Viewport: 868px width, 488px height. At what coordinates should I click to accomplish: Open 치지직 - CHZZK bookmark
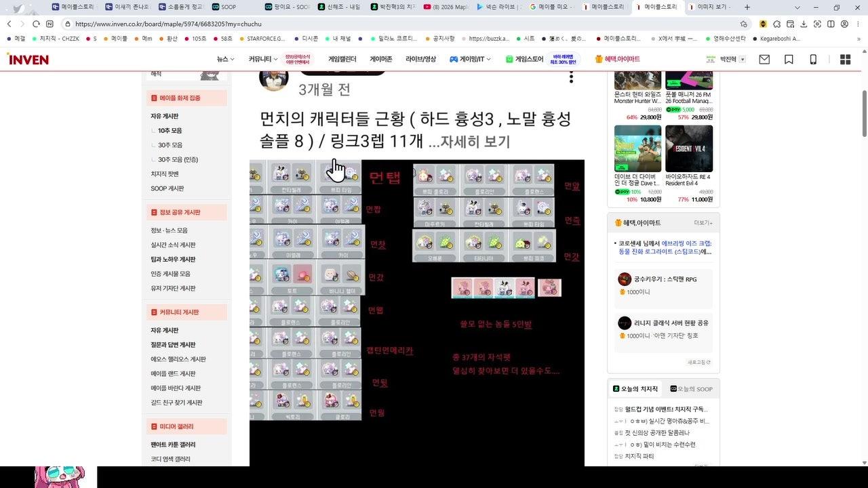(x=55, y=39)
